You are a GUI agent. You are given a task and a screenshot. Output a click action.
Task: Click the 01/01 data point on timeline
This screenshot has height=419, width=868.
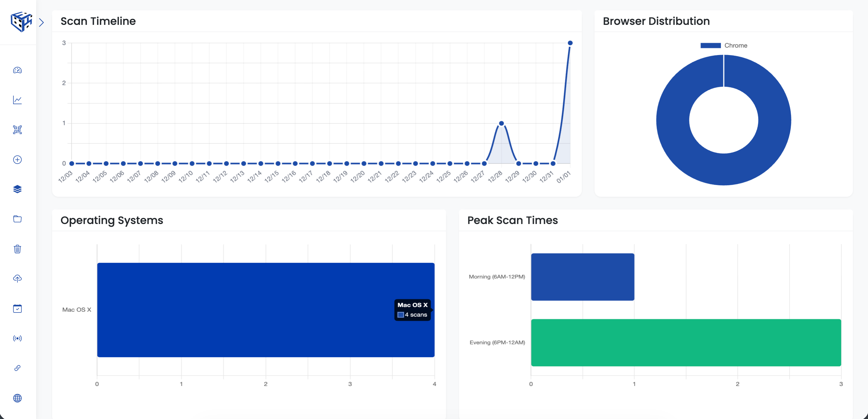tap(570, 43)
